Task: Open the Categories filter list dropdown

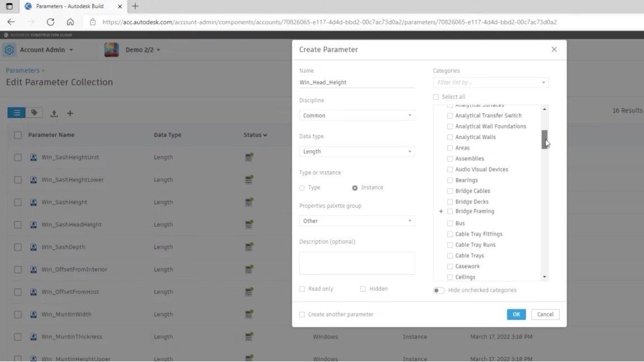Action: point(491,83)
